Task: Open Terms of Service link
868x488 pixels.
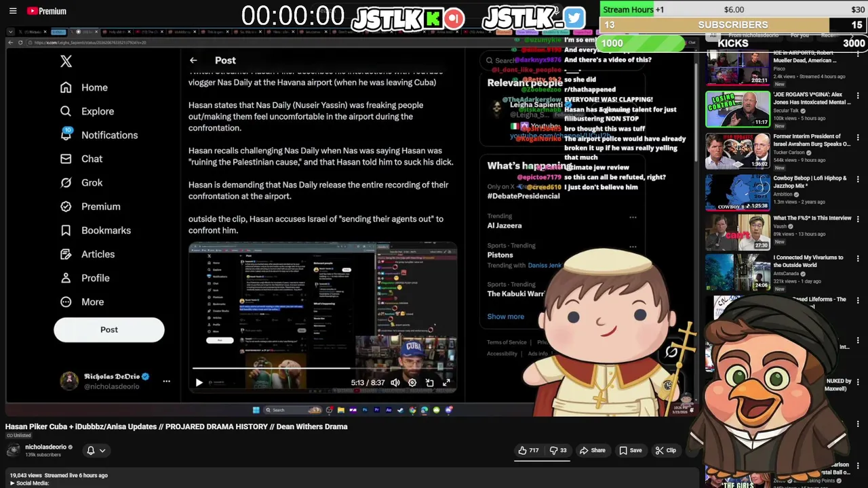Action: click(507, 342)
